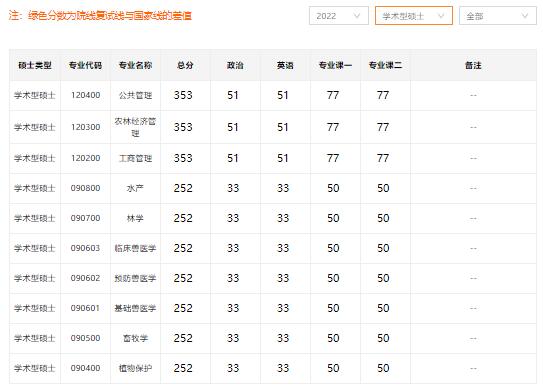Select major code 090400
Viewport: 543px width, 390px height.
(x=86, y=368)
